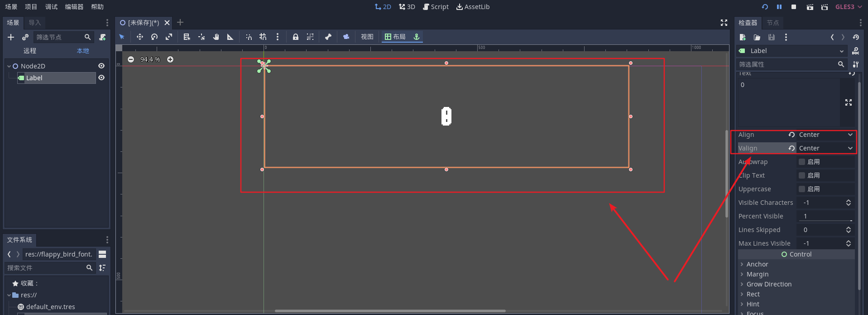Select the Pan hand tool
Viewport: 868px width, 315px height.
(216, 37)
